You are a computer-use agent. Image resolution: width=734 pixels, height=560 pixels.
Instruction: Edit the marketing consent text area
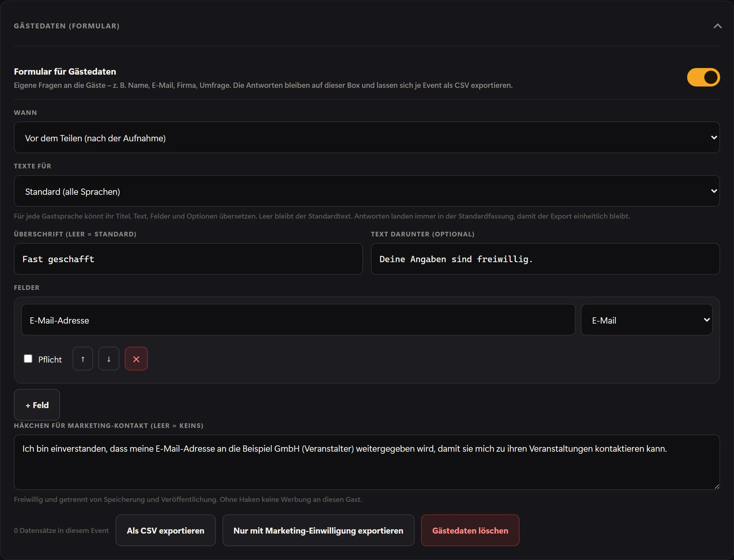coord(367,462)
